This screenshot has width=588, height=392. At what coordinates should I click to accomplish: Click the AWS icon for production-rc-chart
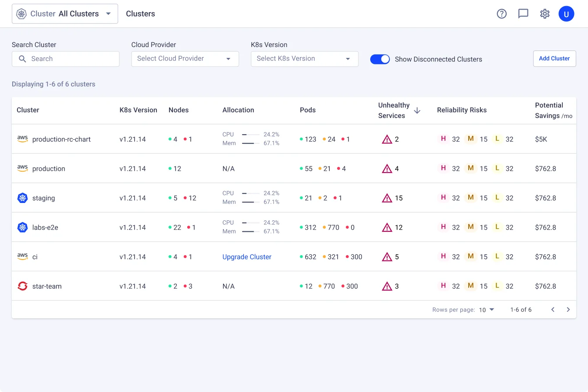point(23,139)
